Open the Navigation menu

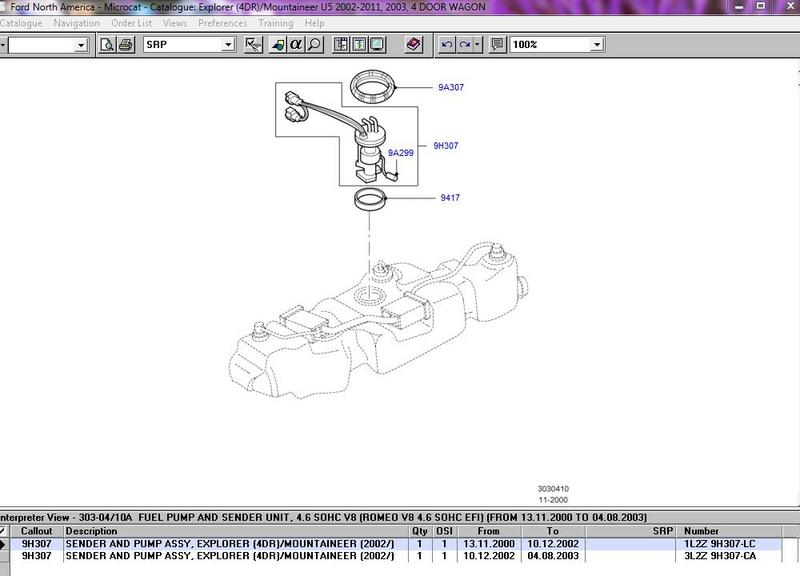point(77,23)
